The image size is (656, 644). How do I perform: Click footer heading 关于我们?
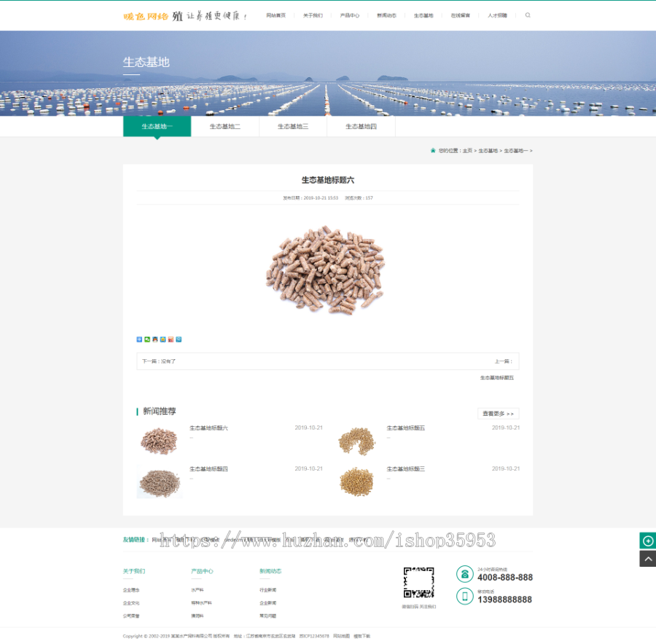click(x=134, y=571)
